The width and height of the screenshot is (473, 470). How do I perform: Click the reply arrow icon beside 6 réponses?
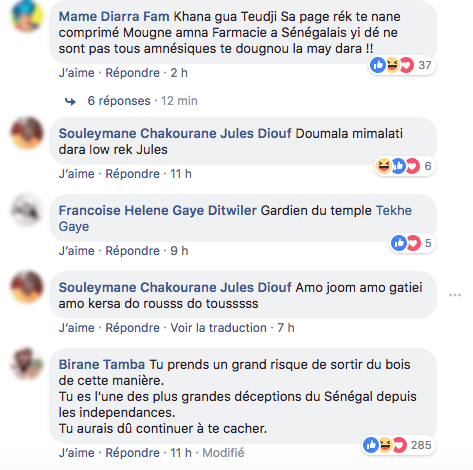click(x=70, y=101)
